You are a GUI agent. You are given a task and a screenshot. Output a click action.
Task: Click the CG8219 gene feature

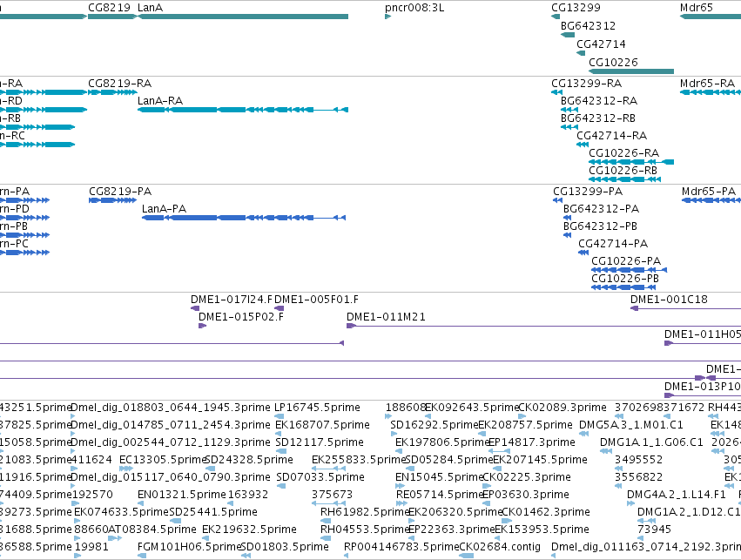coord(112,17)
